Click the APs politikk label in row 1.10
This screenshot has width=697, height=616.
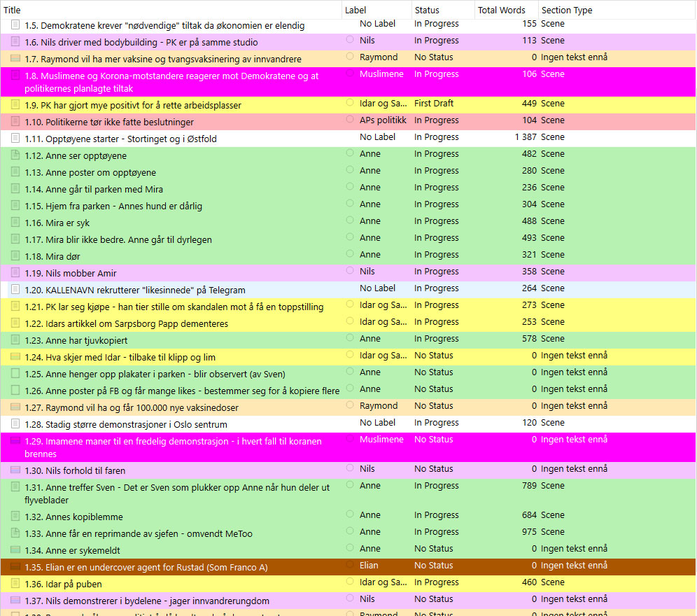[x=383, y=120]
